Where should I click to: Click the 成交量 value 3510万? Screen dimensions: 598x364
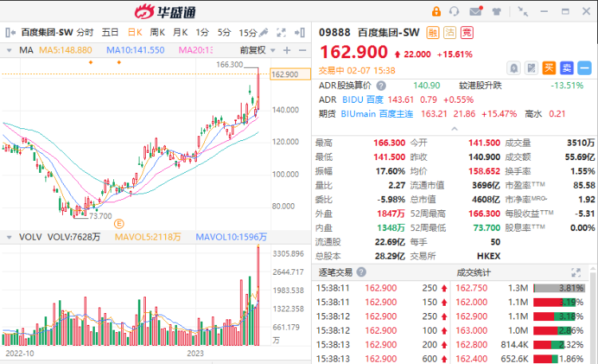[580, 143]
